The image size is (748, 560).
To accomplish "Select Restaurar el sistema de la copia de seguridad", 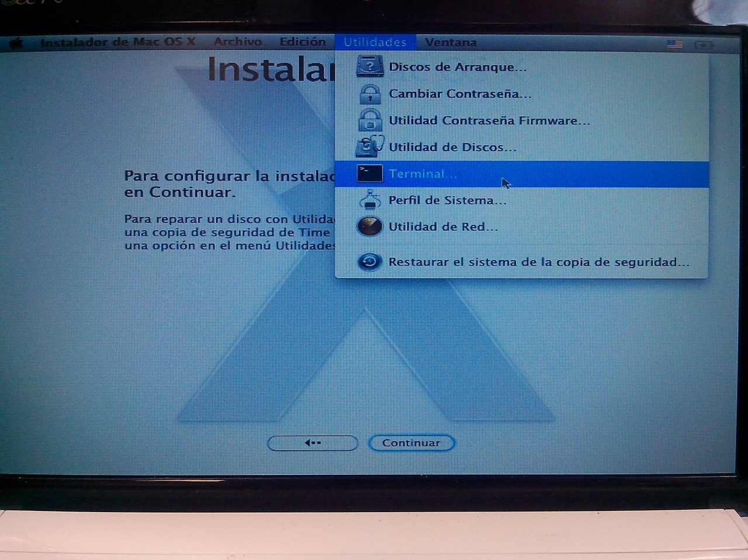I will click(x=538, y=262).
